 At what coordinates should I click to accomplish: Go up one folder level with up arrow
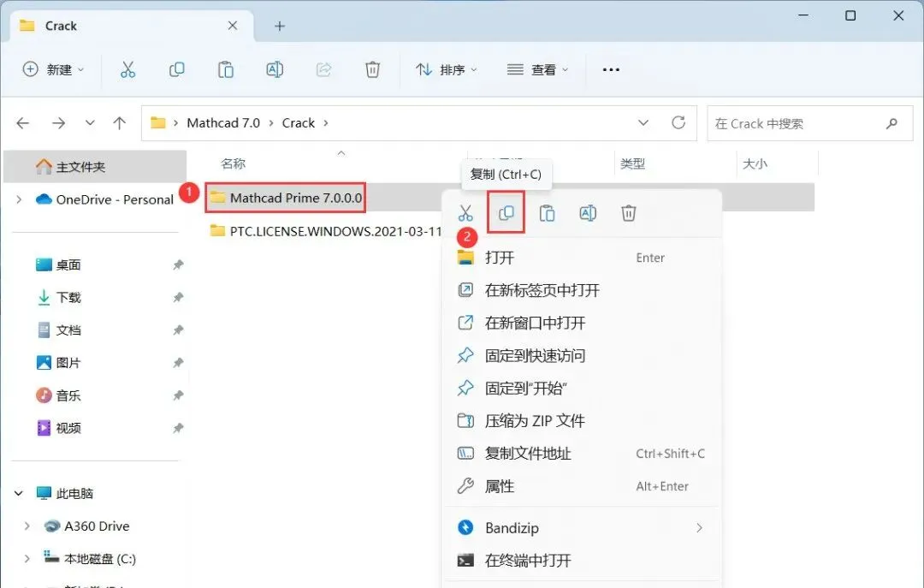tap(120, 122)
